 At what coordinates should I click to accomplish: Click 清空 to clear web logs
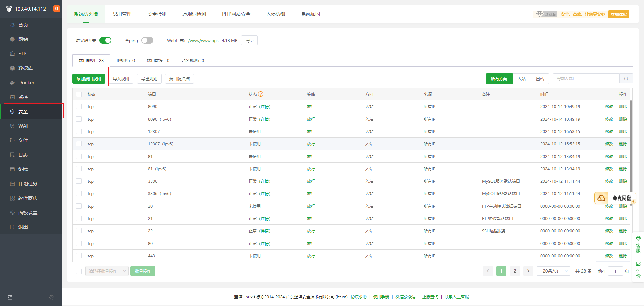click(x=249, y=40)
